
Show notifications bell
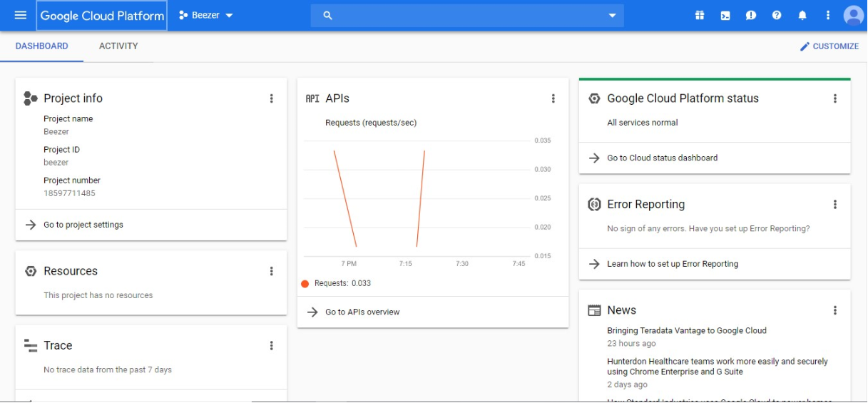802,16
